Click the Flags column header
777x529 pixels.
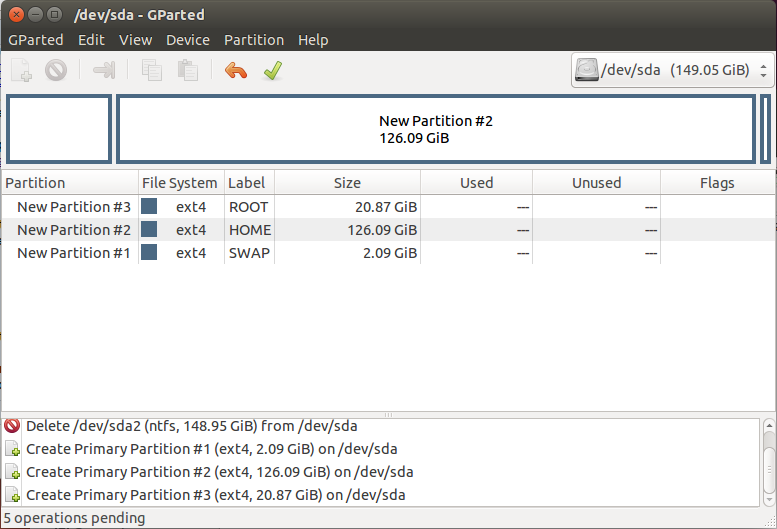pos(718,183)
